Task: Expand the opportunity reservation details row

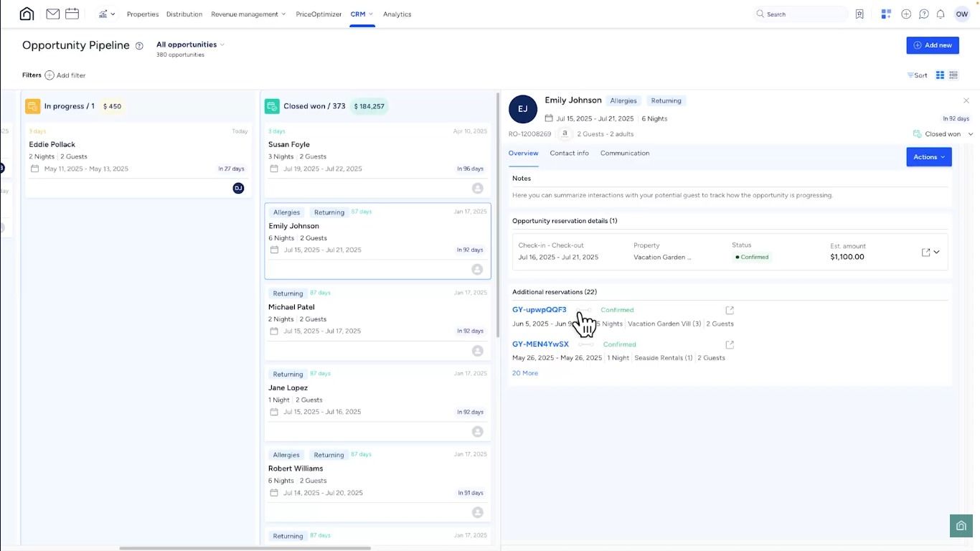Action: tap(936, 253)
